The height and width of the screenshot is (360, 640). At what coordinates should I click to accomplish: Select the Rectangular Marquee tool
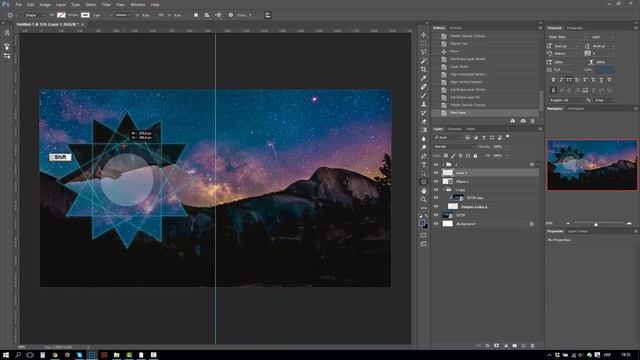point(424,44)
